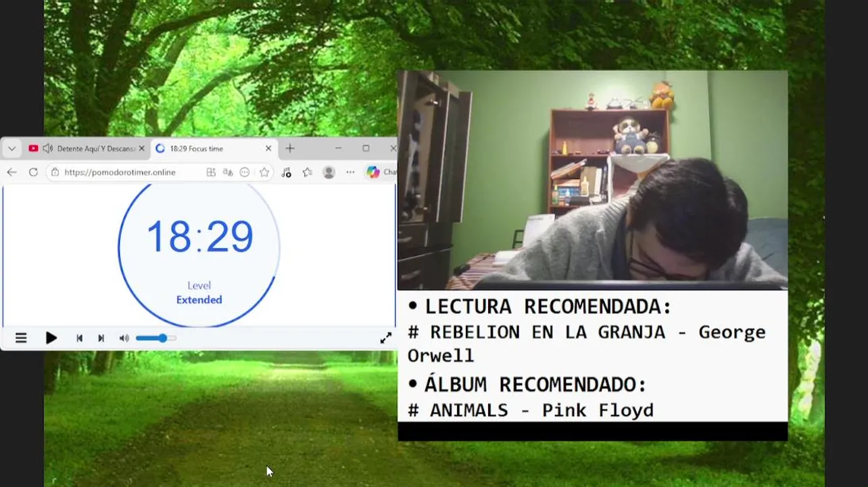
Task: Click the LECTURA RECOMENDADA heading
Action: click(x=548, y=306)
